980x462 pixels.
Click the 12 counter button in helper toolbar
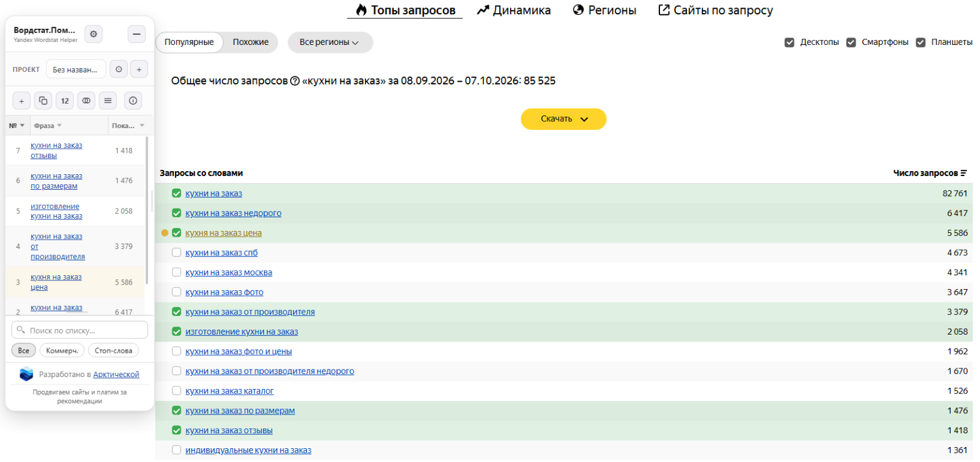click(x=64, y=101)
